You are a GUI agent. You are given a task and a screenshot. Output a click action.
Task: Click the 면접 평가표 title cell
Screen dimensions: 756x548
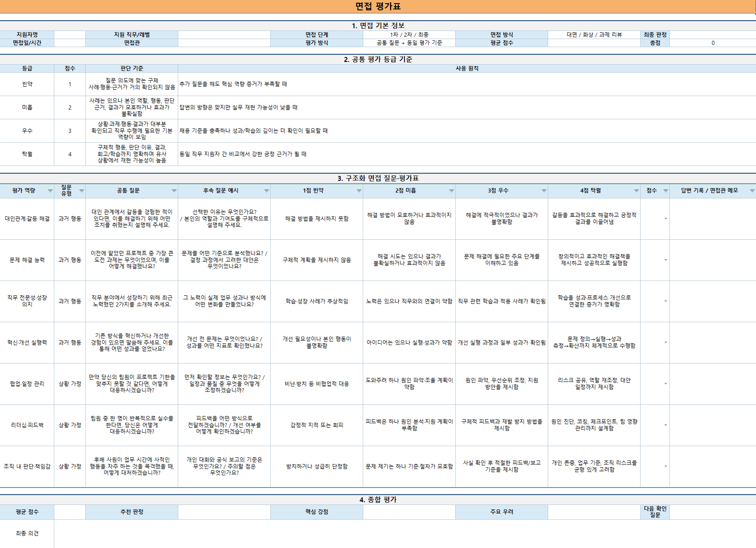pos(378,6)
